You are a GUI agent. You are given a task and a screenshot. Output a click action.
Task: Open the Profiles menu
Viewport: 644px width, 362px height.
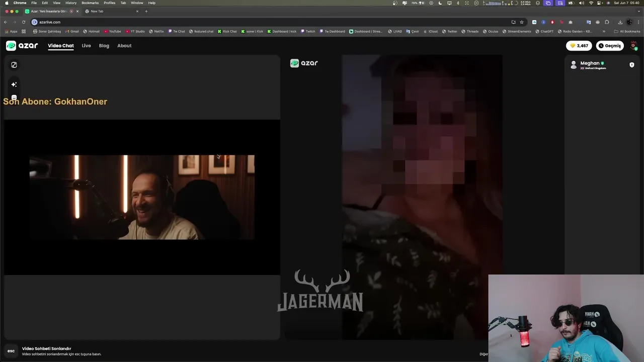(x=109, y=3)
